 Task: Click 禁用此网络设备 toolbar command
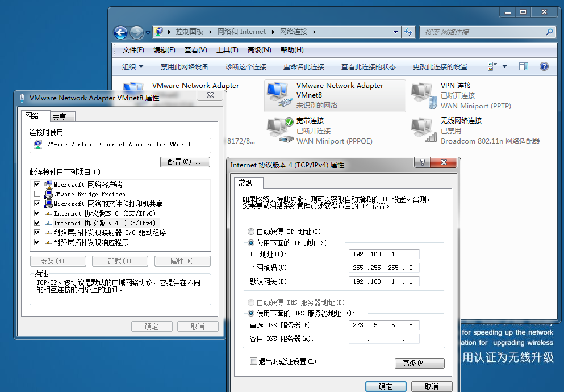tap(185, 66)
